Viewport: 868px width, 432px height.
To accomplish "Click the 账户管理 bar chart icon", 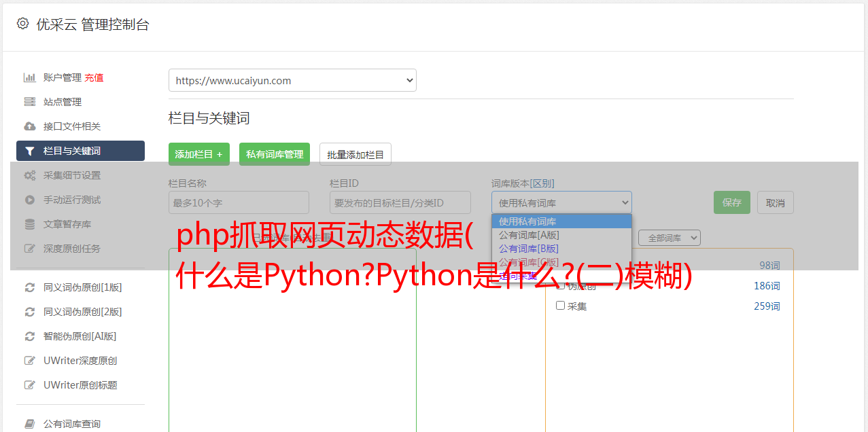I will 30,77.
